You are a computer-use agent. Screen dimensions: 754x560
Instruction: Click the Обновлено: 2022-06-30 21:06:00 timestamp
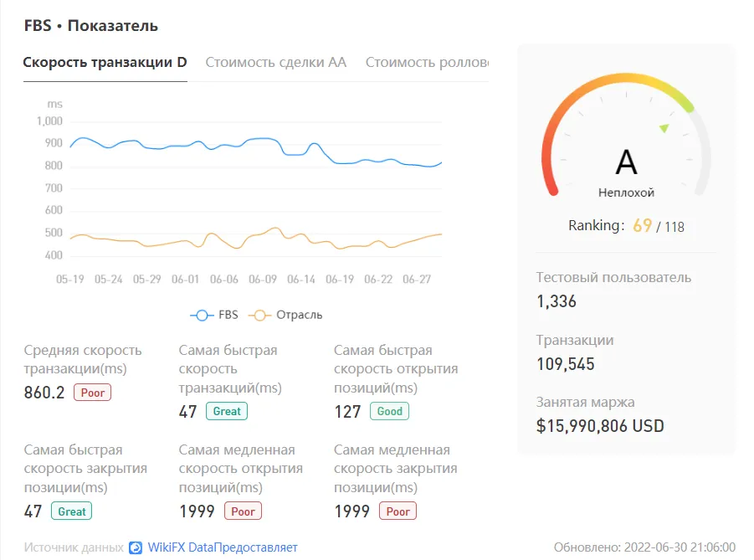pyautogui.click(x=644, y=547)
